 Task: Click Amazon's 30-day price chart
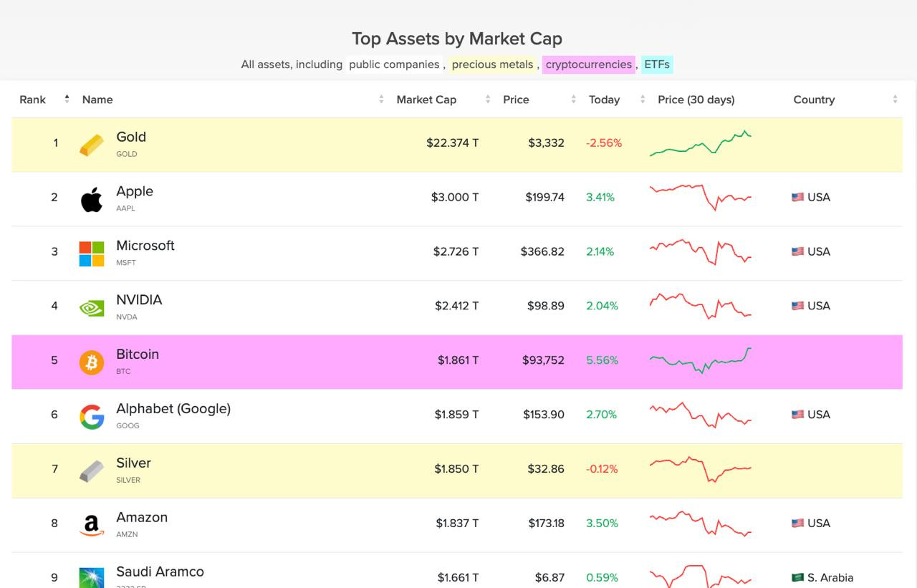click(x=701, y=524)
